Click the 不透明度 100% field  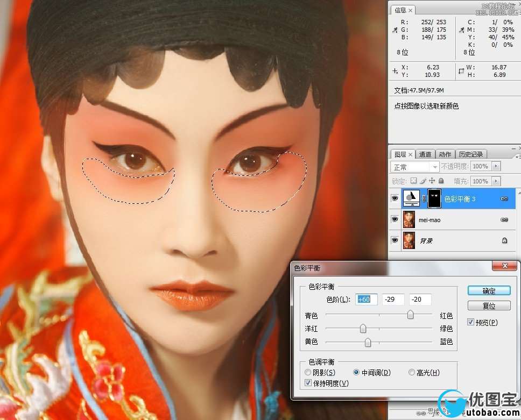[x=481, y=166]
